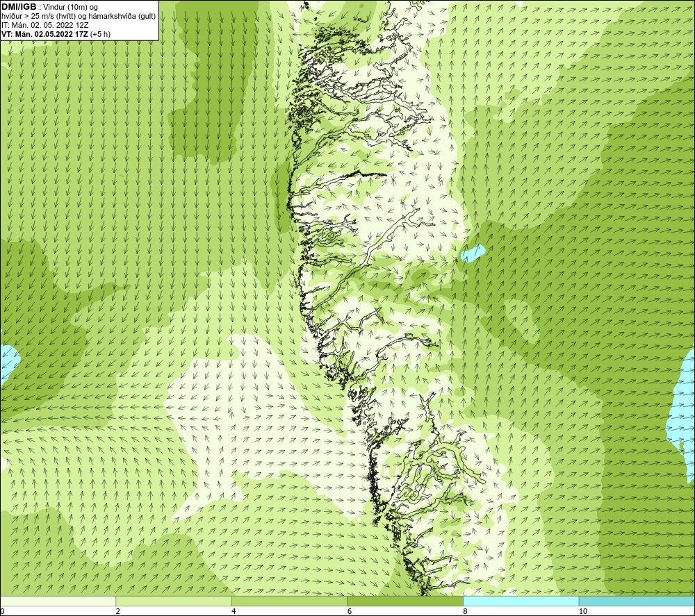Image resolution: width=695 pixels, height=616 pixels.
Task: Select the light cyan 8–10 m/s legend swatch
Action: pyautogui.click(x=521, y=601)
